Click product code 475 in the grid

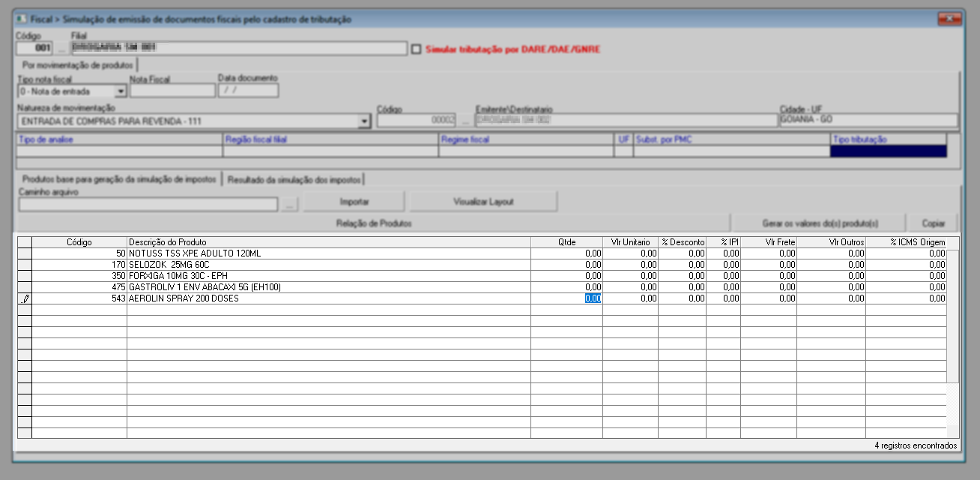click(x=79, y=287)
